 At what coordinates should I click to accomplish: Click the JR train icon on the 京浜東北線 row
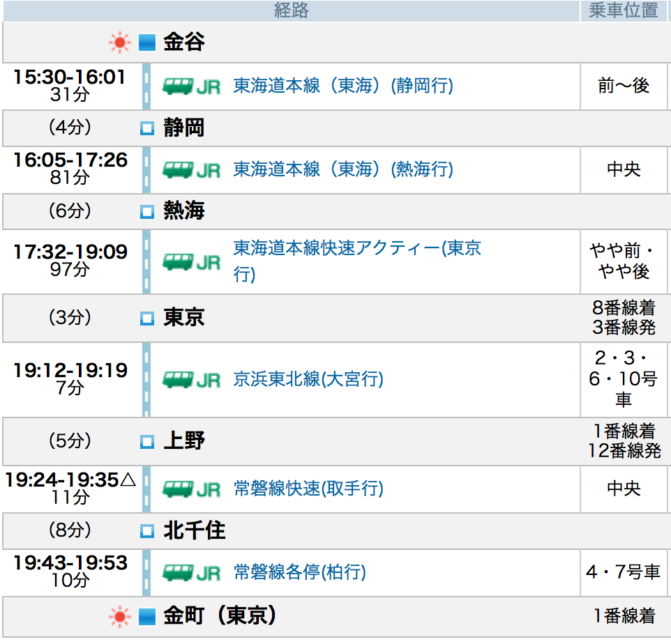[x=191, y=379]
